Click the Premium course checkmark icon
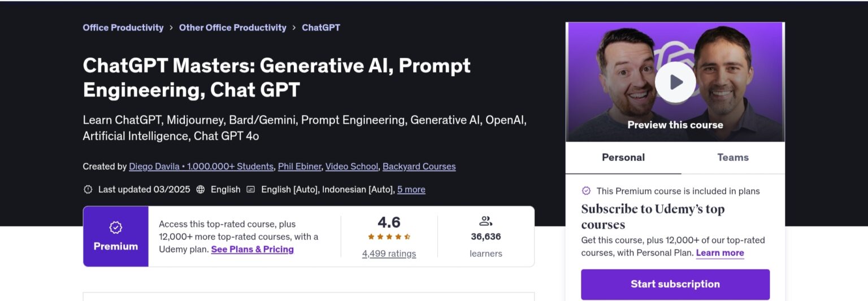The height and width of the screenshot is (301, 868). 586,191
